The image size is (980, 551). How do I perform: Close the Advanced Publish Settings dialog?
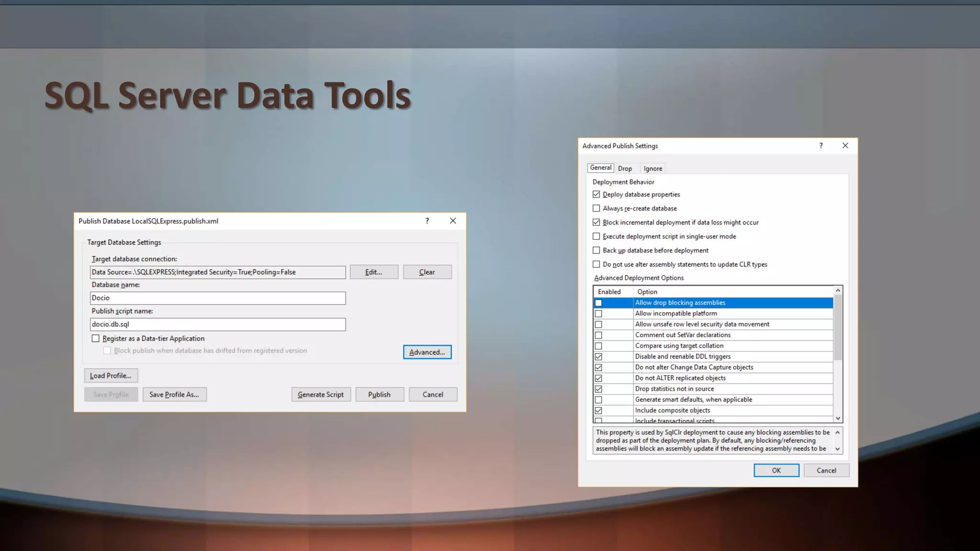click(x=845, y=145)
